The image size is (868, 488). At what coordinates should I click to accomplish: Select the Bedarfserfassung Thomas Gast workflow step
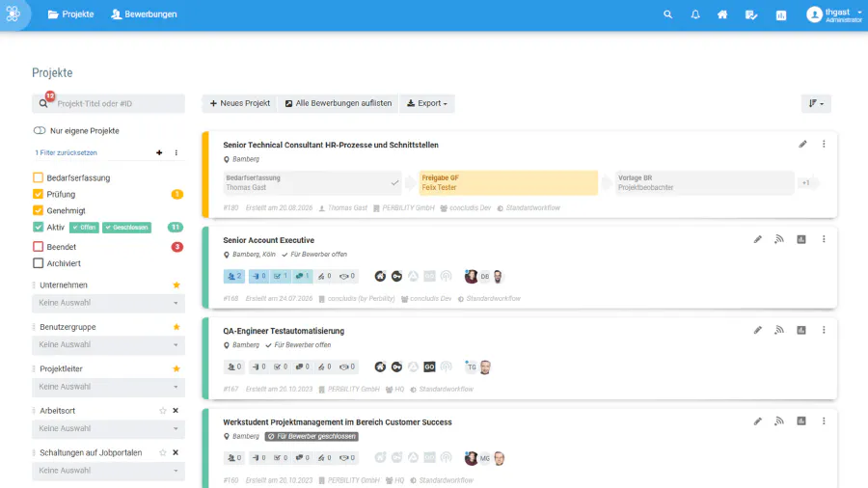[312, 182]
